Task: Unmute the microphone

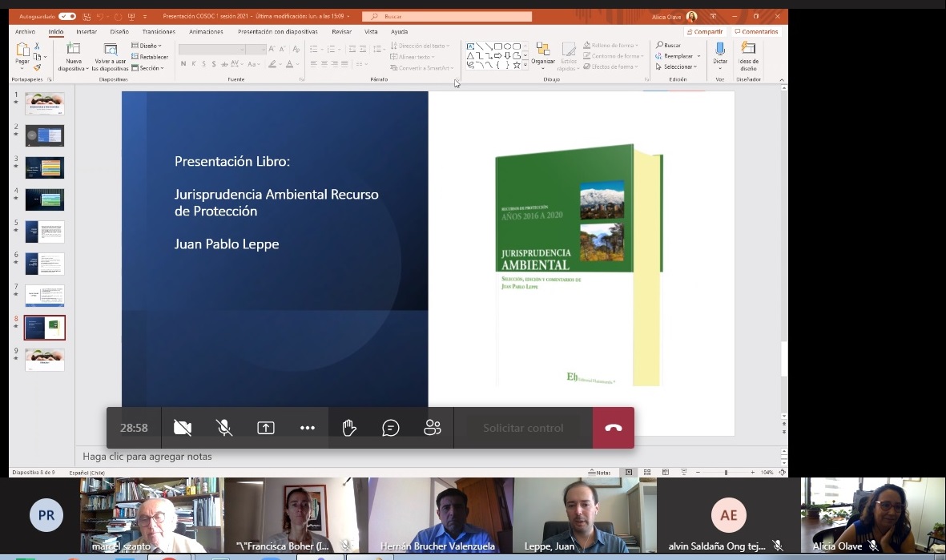Action: click(x=224, y=428)
